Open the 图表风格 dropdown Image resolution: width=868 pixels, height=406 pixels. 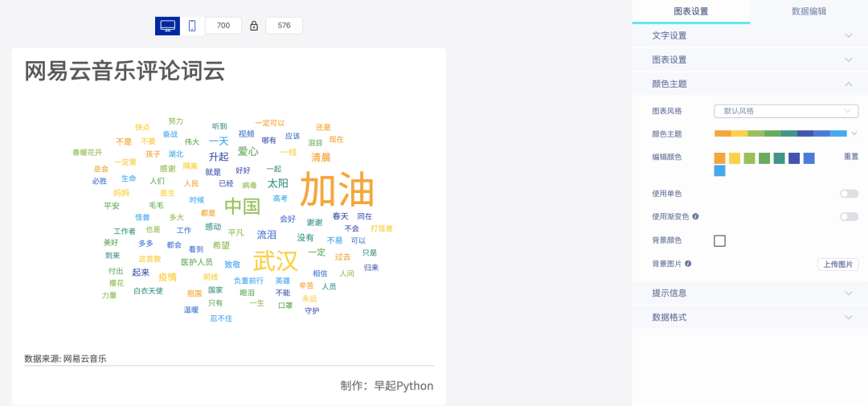(786, 111)
